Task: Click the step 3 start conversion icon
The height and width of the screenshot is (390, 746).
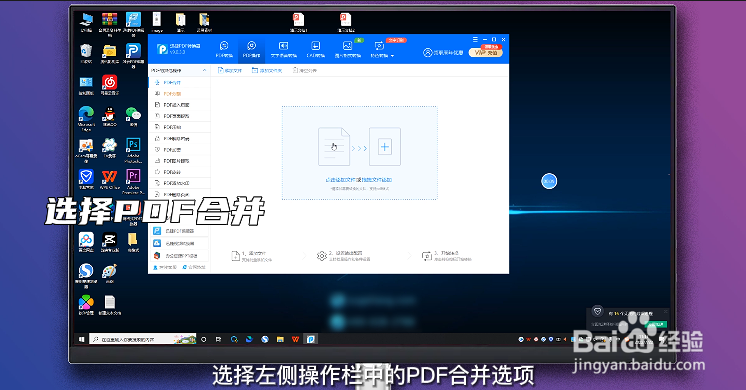Action: pos(426,256)
